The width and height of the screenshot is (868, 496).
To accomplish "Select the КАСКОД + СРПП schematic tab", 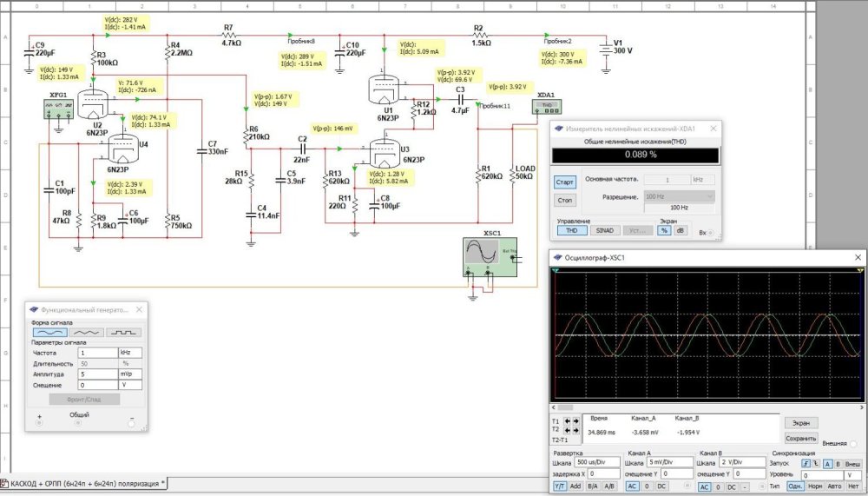I will tap(85, 483).
